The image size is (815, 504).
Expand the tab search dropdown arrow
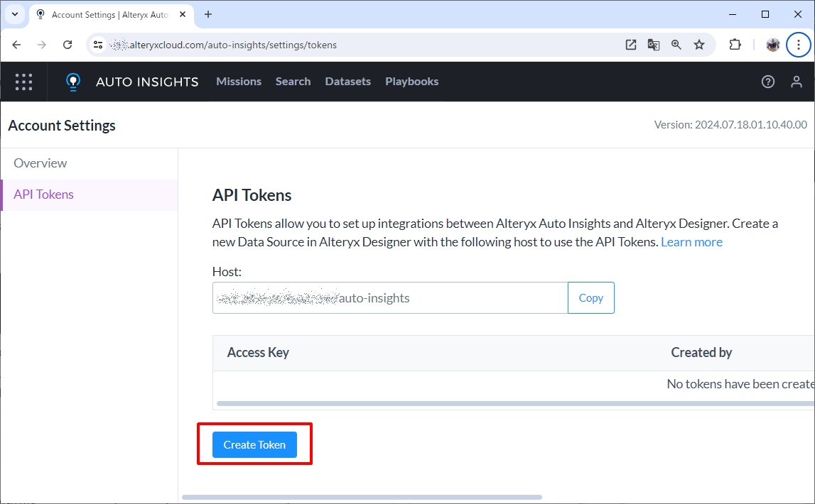pos(14,14)
